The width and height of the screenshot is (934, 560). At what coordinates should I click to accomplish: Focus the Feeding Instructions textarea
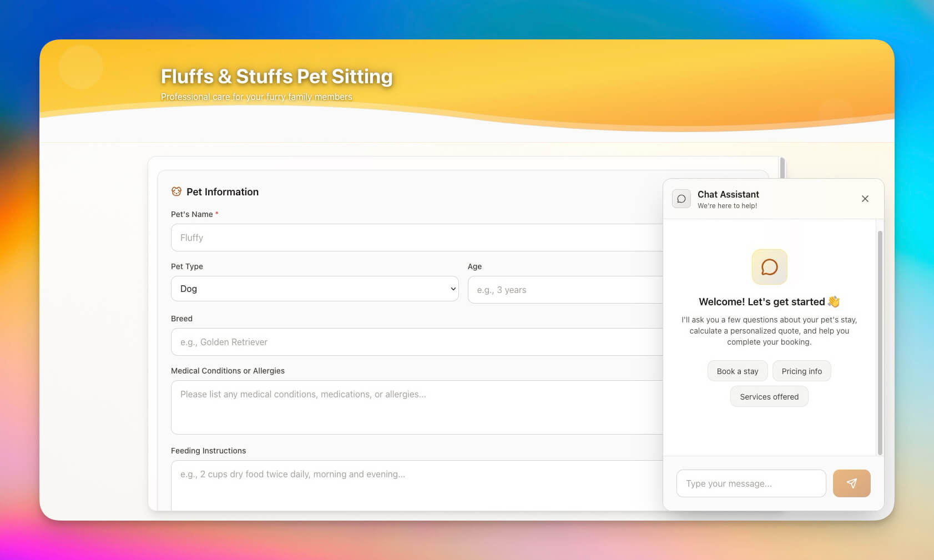416,484
